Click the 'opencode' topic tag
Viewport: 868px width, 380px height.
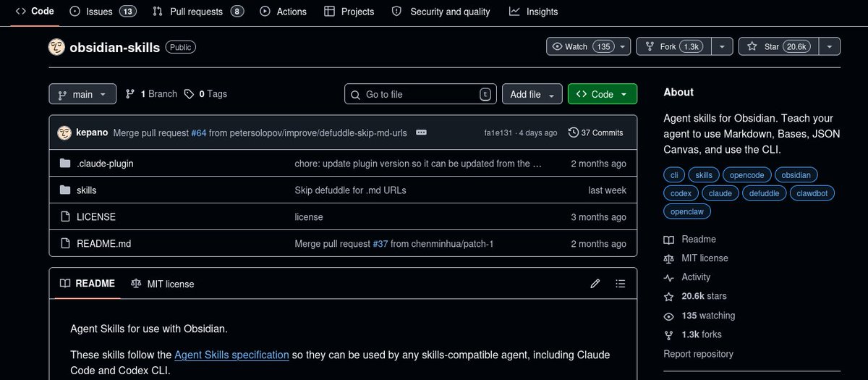(746, 175)
